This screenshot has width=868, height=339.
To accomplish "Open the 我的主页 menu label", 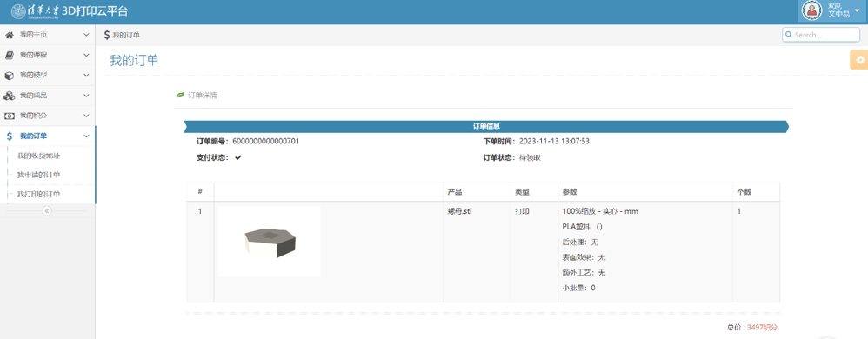I will point(33,35).
